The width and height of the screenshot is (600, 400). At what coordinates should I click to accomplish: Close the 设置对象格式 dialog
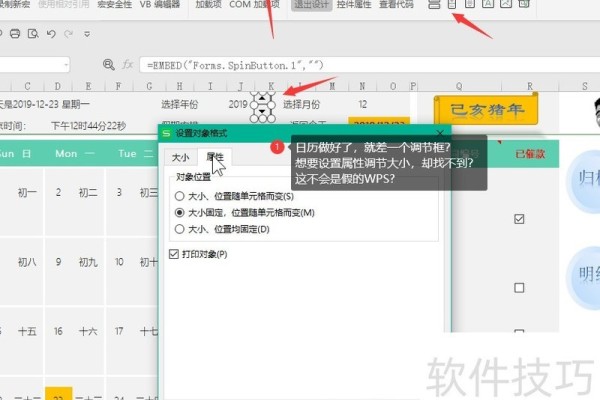[440, 133]
